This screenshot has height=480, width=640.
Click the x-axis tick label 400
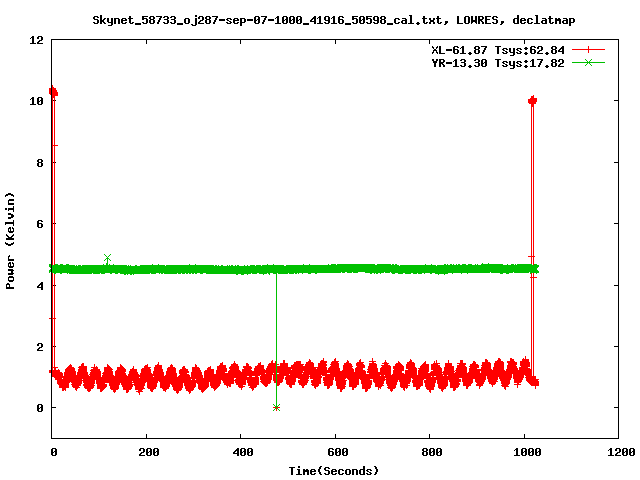(243, 452)
